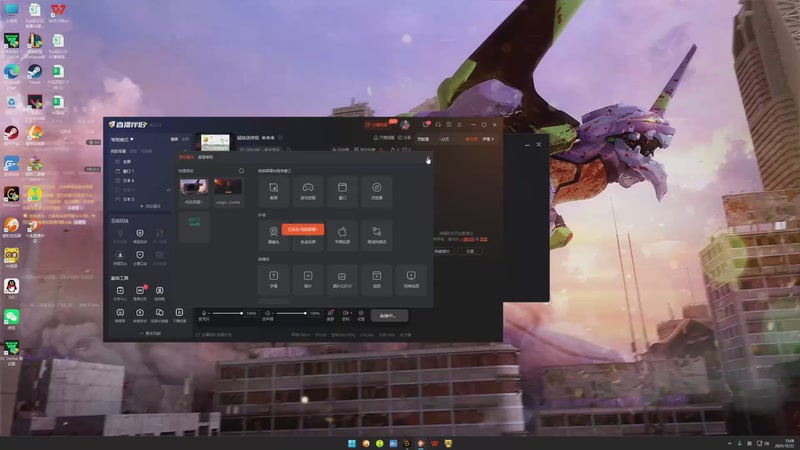Open customer service headset icon
The width and height of the screenshot is (800, 450).
tap(438, 124)
